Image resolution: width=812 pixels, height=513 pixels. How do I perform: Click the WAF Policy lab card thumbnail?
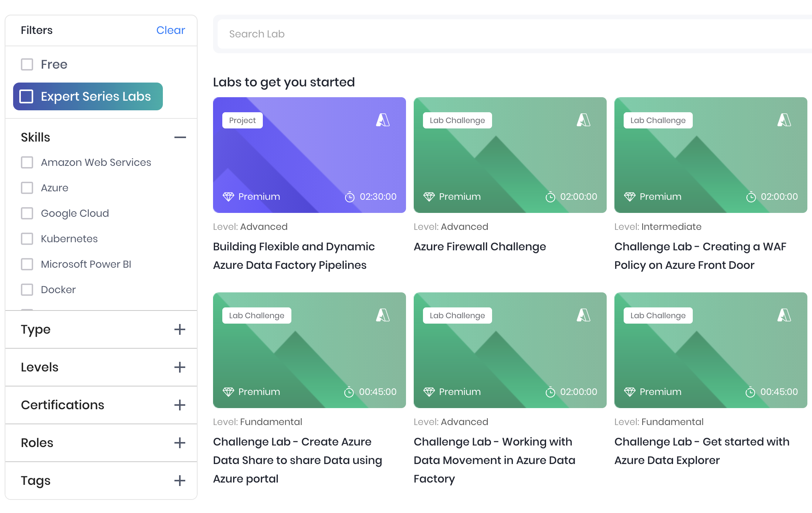click(711, 155)
